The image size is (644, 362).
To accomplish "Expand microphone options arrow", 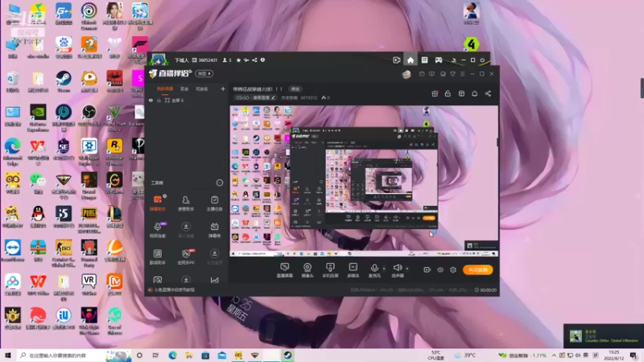I will pos(384,269).
